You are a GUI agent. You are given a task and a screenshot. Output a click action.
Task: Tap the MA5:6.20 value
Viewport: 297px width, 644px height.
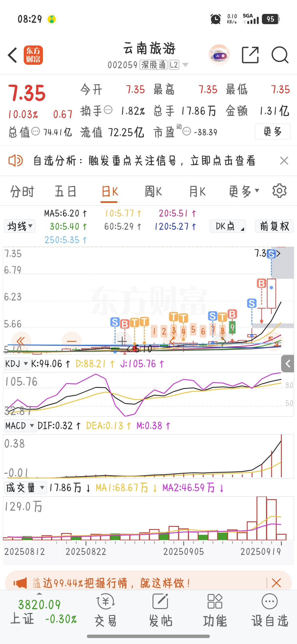click(x=65, y=213)
